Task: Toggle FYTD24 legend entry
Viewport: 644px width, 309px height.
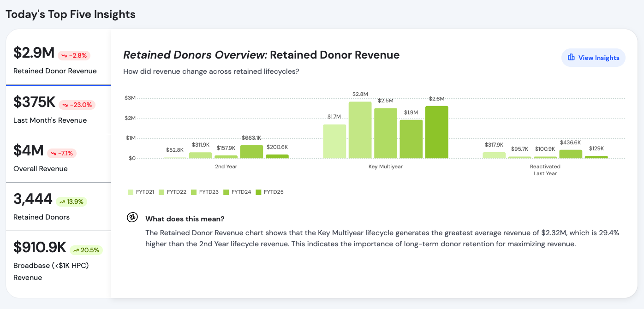Action: click(237, 192)
